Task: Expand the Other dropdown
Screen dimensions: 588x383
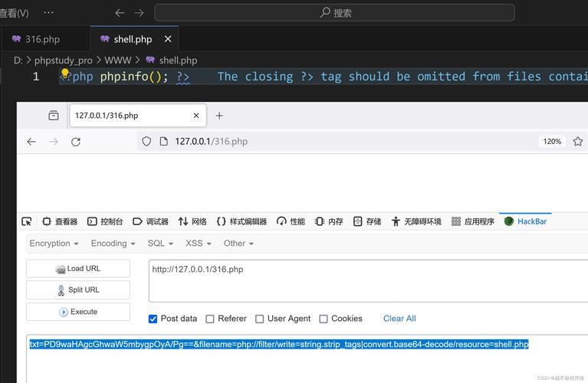Action: pos(238,244)
